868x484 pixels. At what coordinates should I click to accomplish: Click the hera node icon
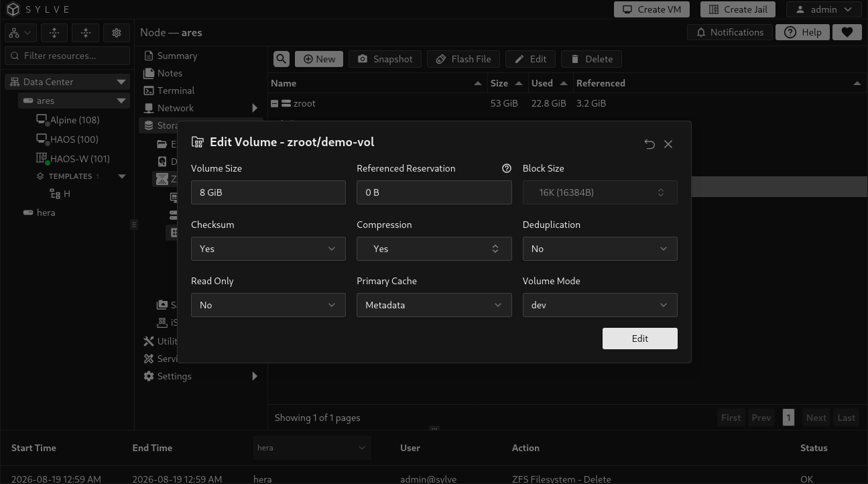(28, 213)
